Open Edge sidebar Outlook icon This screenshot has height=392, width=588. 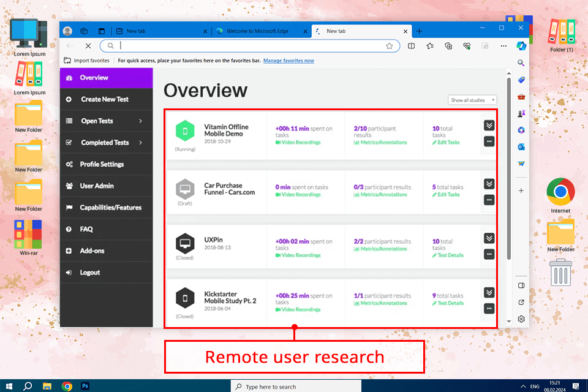521,146
